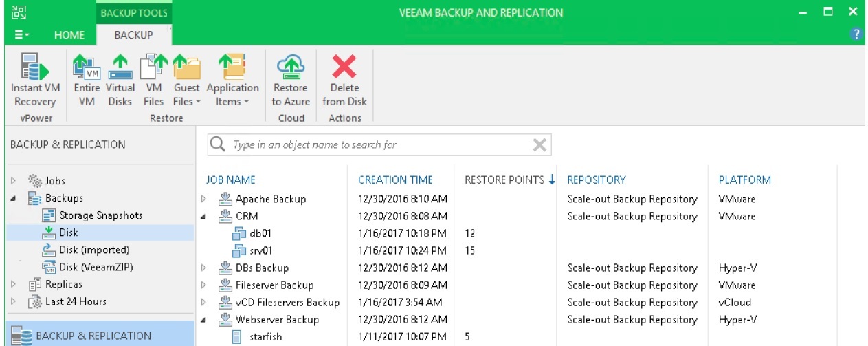Expand the vCD Fileservers Backup row
868x346 pixels.
[x=203, y=302]
